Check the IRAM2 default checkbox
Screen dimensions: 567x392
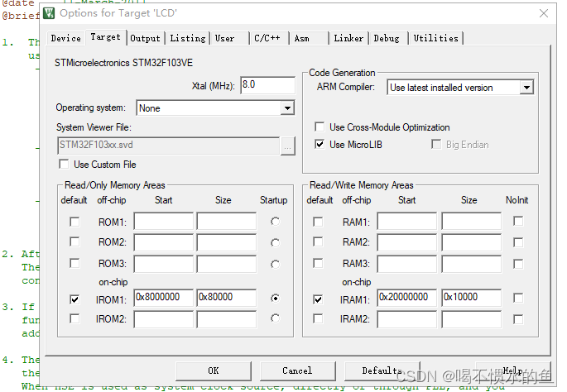click(318, 319)
